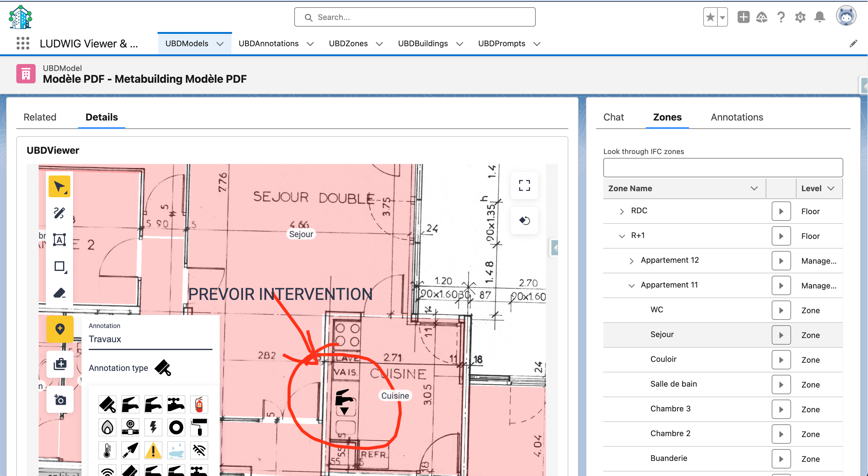868x476 pixels.
Task: Select the thermometer annotation icon
Action: (107, 450)
